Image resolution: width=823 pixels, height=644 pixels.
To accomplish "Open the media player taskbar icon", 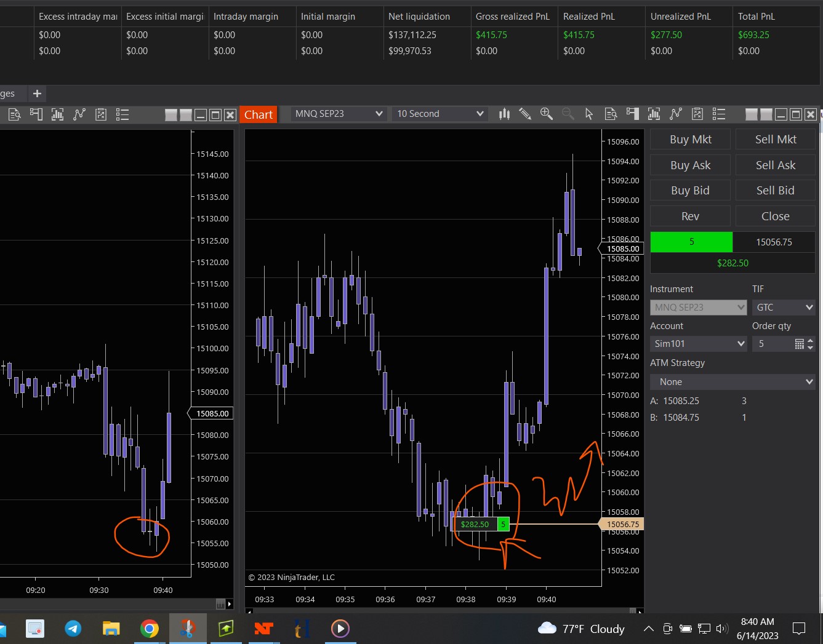I will click(x=340, y=628).
